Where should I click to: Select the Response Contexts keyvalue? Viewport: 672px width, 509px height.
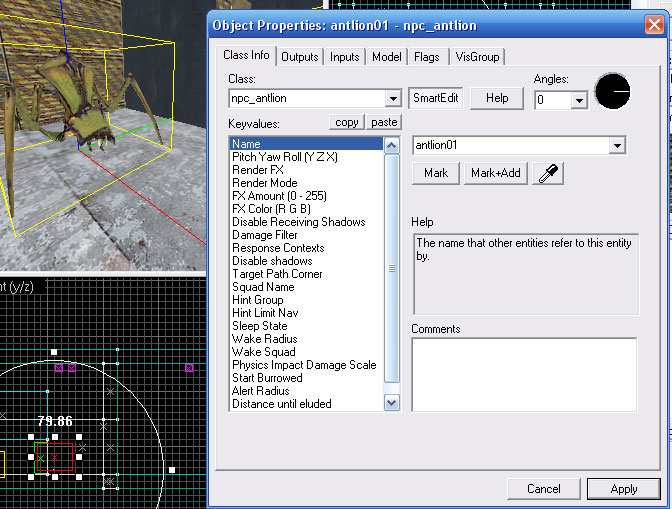point(306,248)
